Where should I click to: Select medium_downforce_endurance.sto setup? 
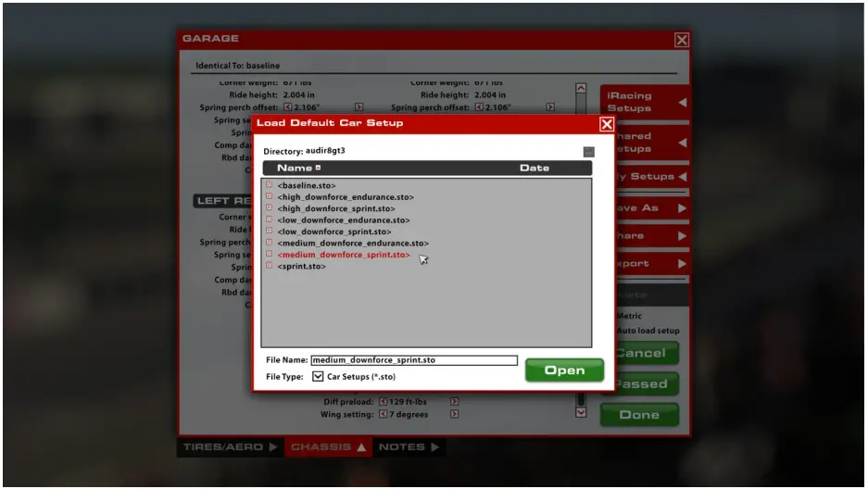pos(353,244)
